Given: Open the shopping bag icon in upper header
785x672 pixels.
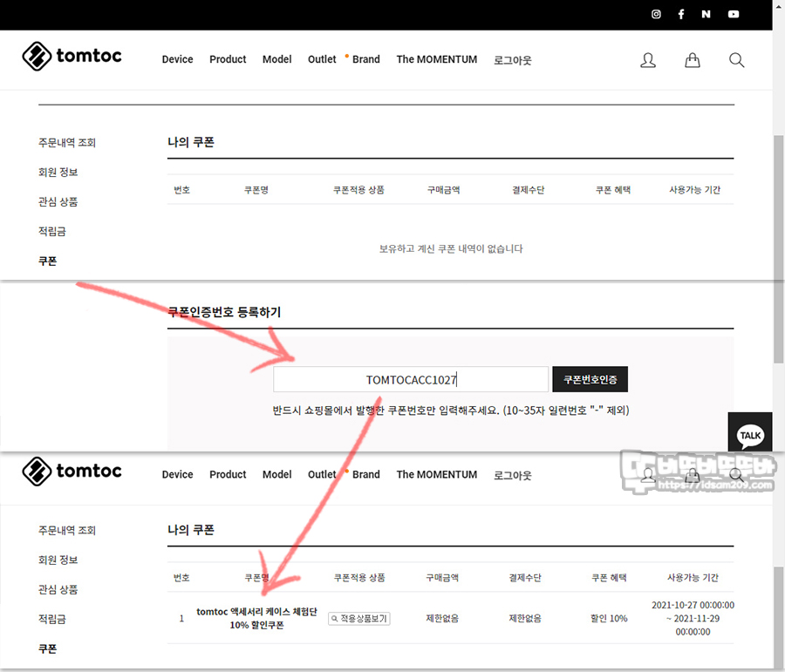Looking at the screenshot, I should (693, 60).
